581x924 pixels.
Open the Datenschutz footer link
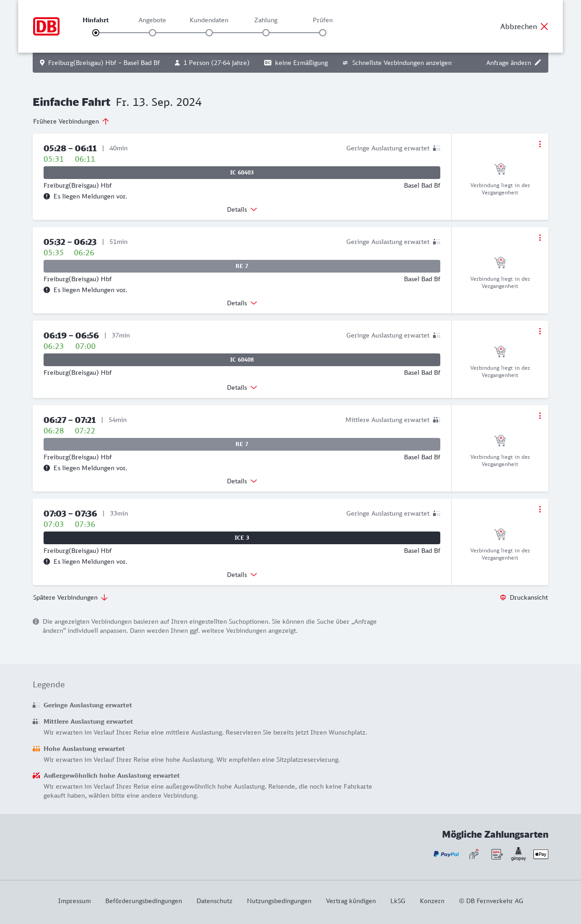click(214, 901)
